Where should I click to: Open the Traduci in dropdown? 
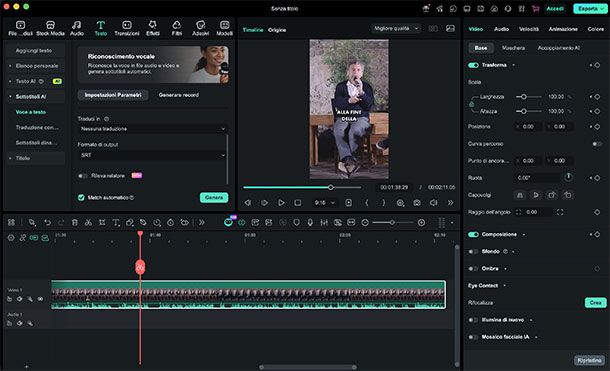[152, 129]
